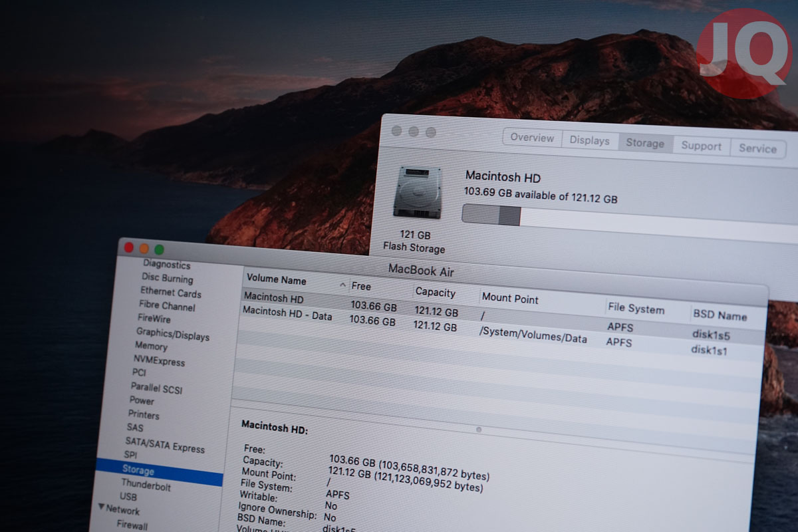Click the 121 GB Flash Storage label
The width and height of the screenshot is (798, 532).
415,242
